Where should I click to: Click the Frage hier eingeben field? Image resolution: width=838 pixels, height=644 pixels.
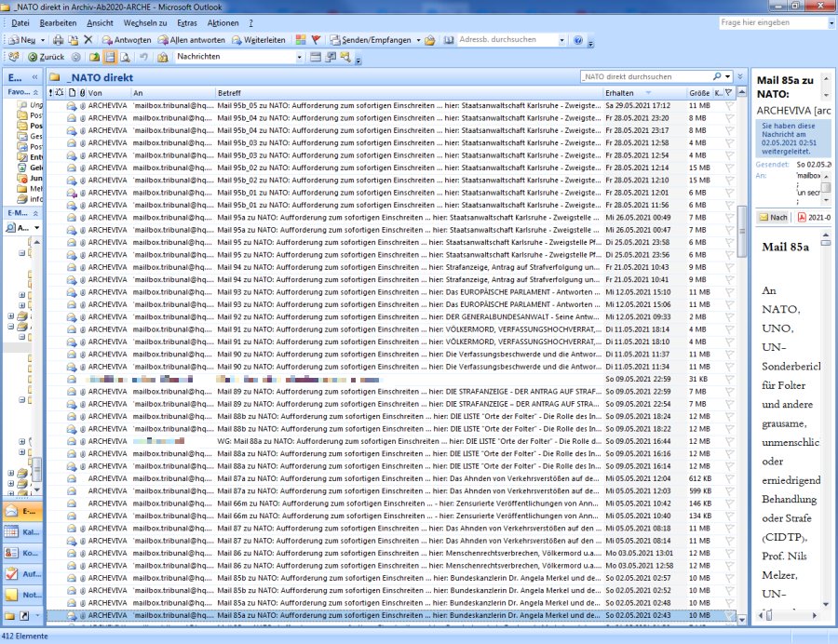773,22
